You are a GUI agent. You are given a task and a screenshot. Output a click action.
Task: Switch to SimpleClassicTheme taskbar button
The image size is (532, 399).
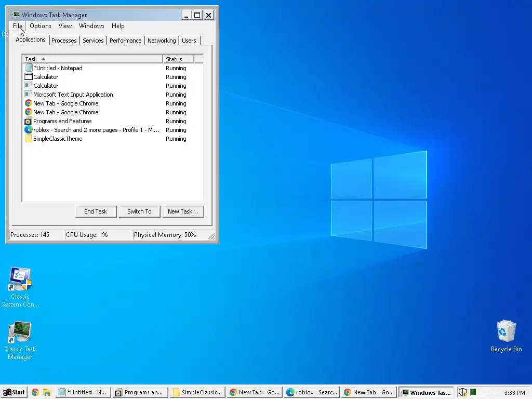[197, 392]
